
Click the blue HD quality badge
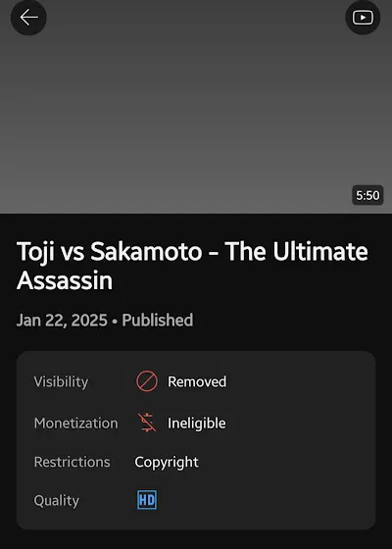tap(147, 500)
